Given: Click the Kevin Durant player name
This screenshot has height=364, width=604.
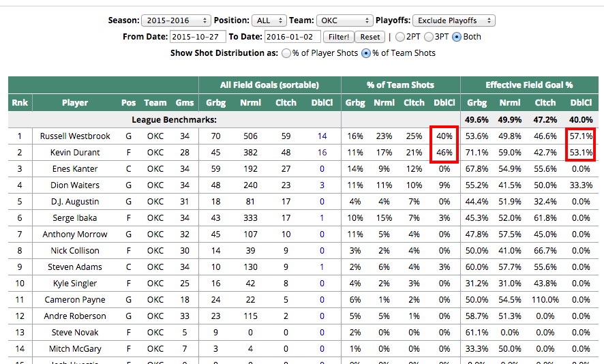Looking at the screenshot, I should coord(75,153).
